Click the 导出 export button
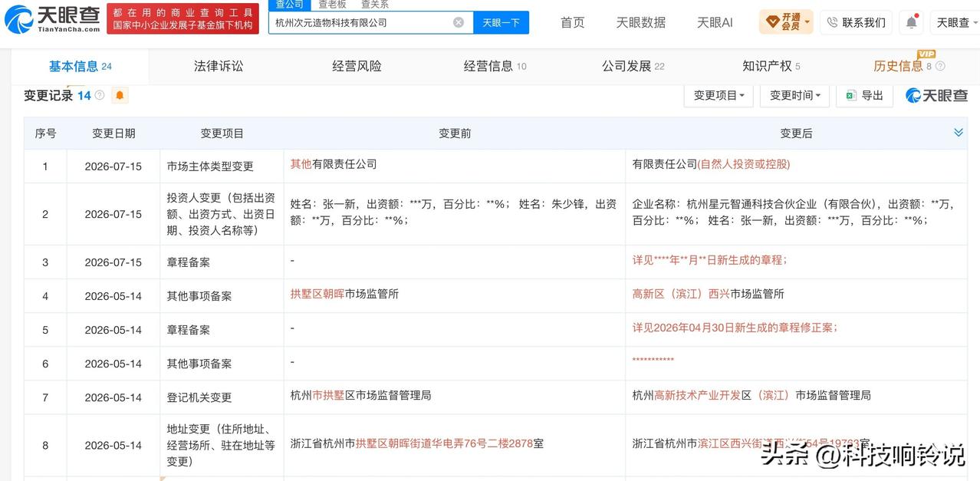Screen dimensions: 980x481 click(865, 96)
